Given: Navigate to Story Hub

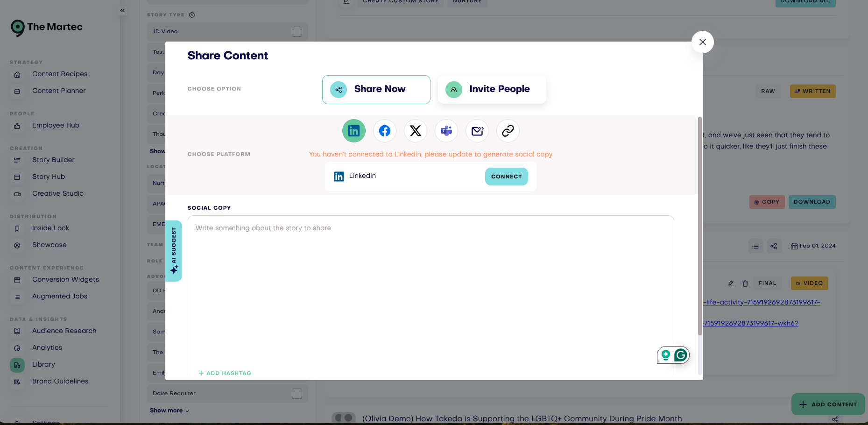Looking at the screenshot, I should [x=49, y=177].
